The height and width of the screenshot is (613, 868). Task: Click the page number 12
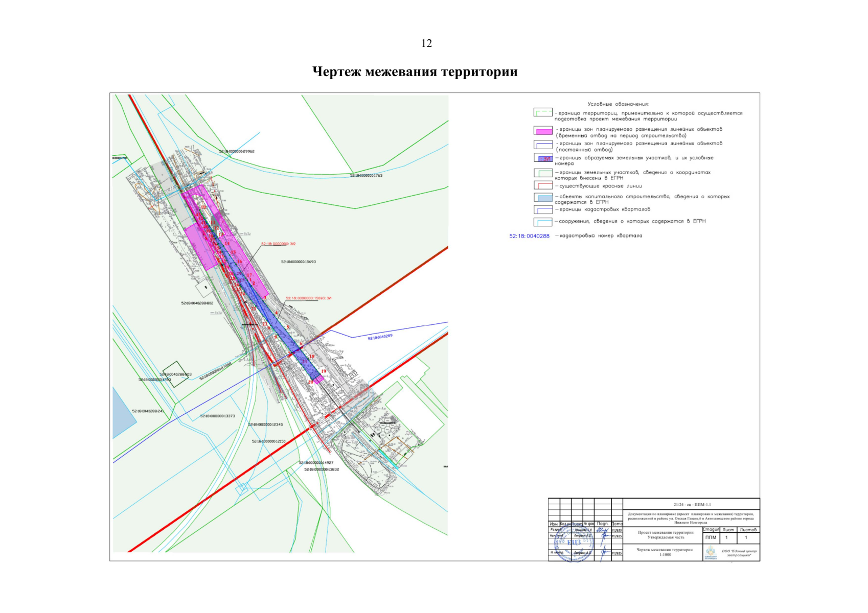(426, 43)
